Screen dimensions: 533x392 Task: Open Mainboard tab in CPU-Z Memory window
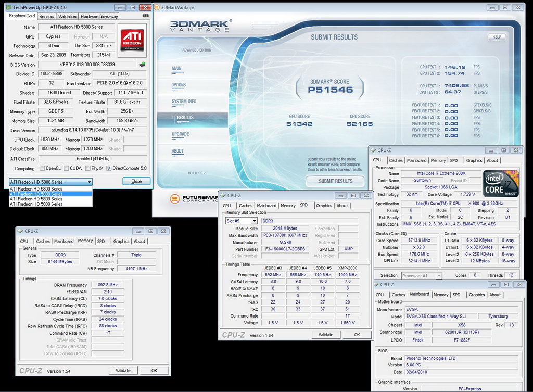pos(64,241)
